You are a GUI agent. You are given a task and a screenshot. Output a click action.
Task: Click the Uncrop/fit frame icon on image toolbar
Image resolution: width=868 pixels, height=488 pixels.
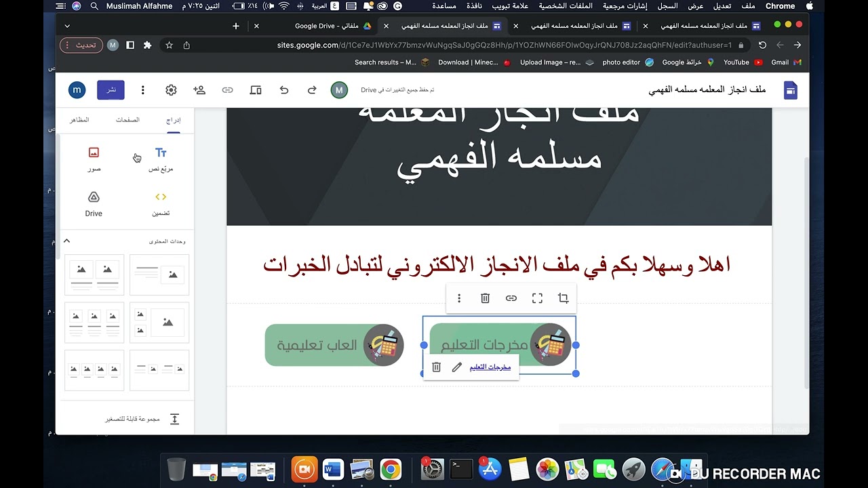537,298
